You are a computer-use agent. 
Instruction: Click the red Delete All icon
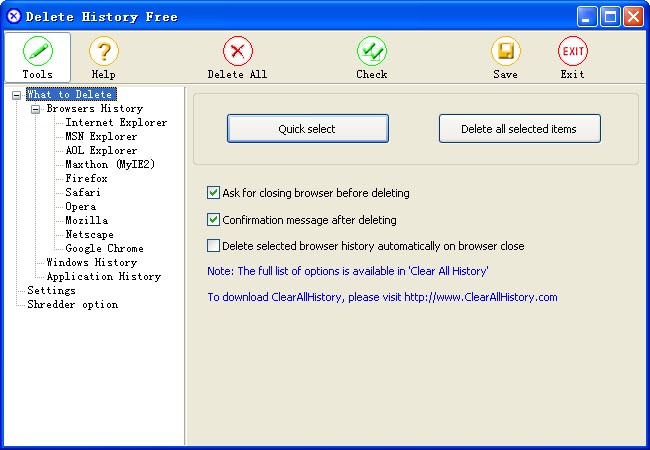[x=237, y=51]
